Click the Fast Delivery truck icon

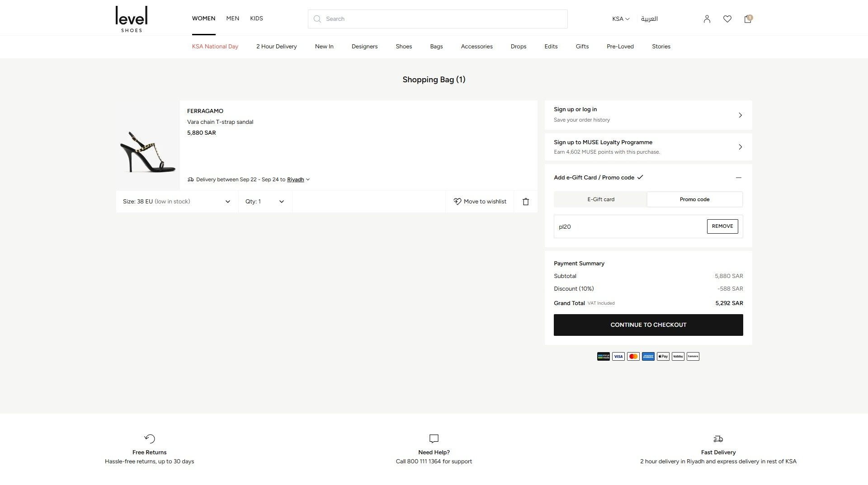pos(718,439)
